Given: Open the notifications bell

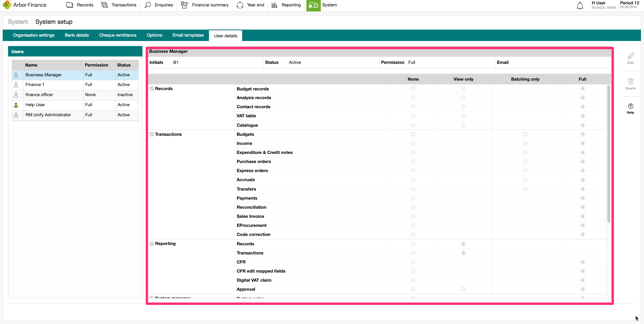Looking at the screenshot, I should click(x=579, y=5).
